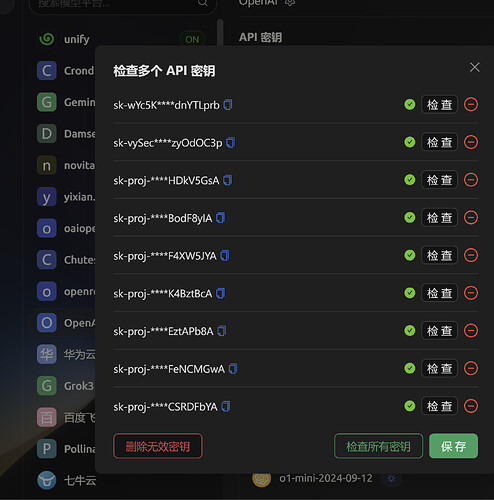This screenshot has width=494, height=500.
Task: Click valid status icon for key ending CSRDFbYA
Action: [x=410, y=406]
